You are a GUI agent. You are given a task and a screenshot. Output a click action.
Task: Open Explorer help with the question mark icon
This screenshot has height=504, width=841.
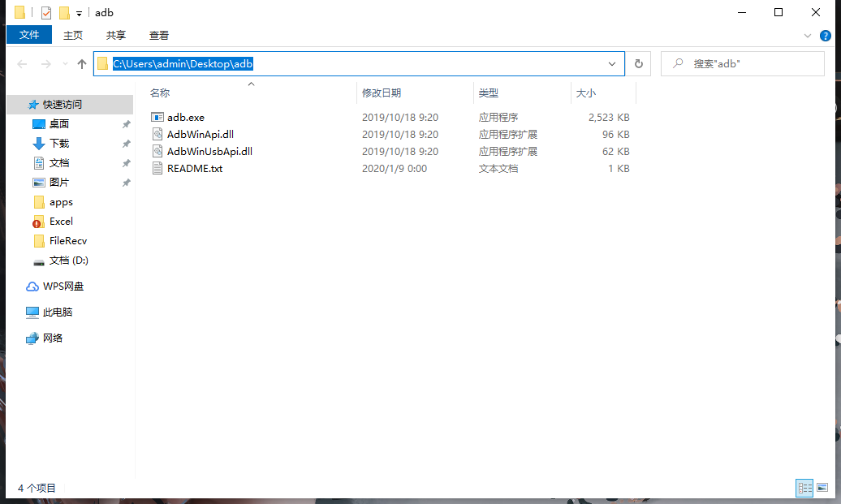tap(826, 35)
